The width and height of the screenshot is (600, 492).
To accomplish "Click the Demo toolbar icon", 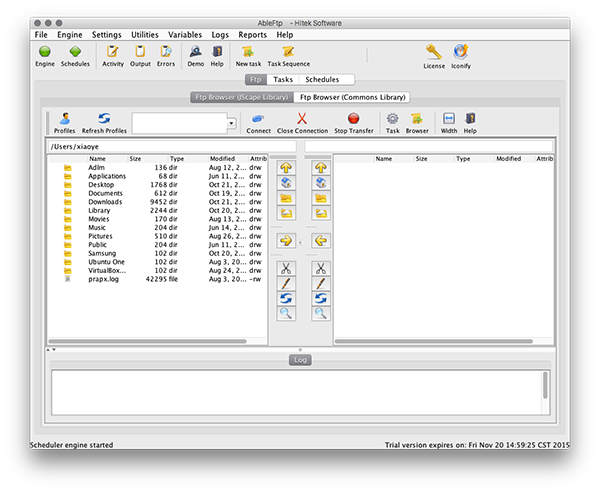I will 196,52.
